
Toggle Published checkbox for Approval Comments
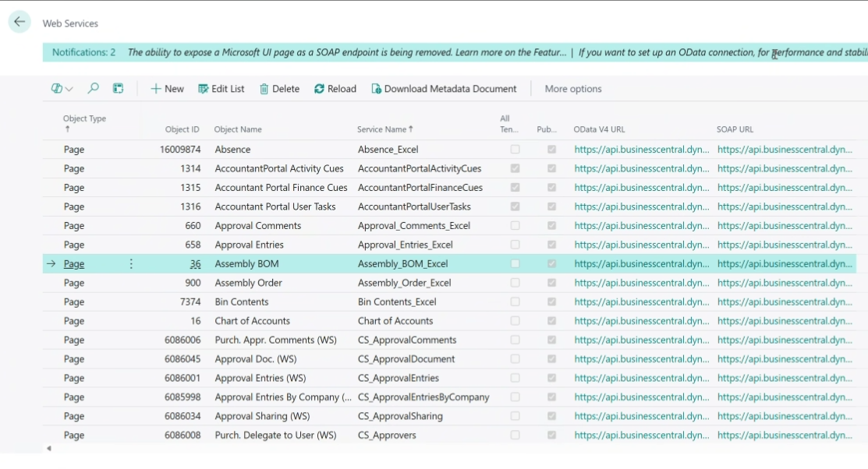(551, 226)
